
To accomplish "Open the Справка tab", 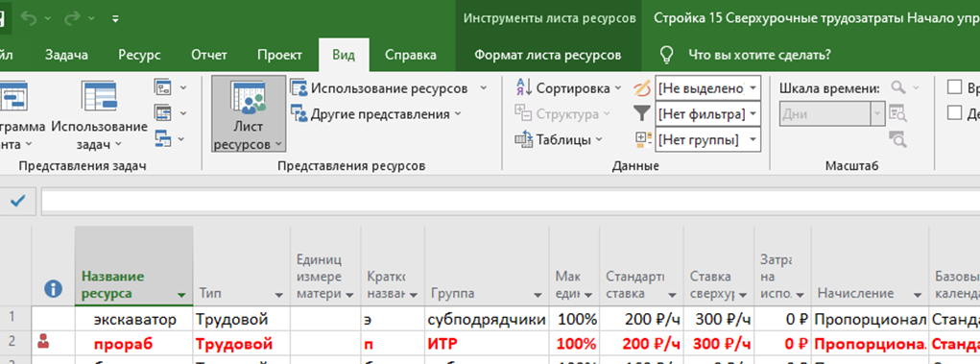I will (x=411, y=55).
